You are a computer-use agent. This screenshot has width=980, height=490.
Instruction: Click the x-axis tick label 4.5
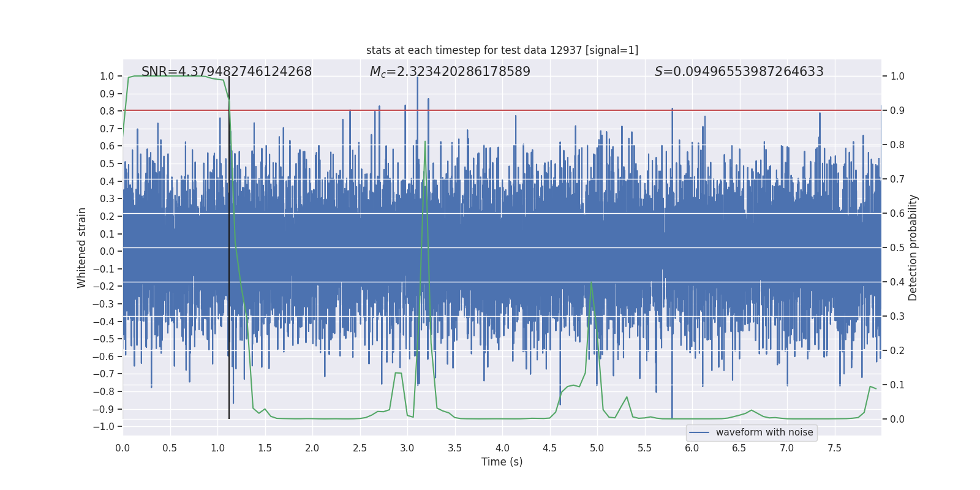point(549,448)
